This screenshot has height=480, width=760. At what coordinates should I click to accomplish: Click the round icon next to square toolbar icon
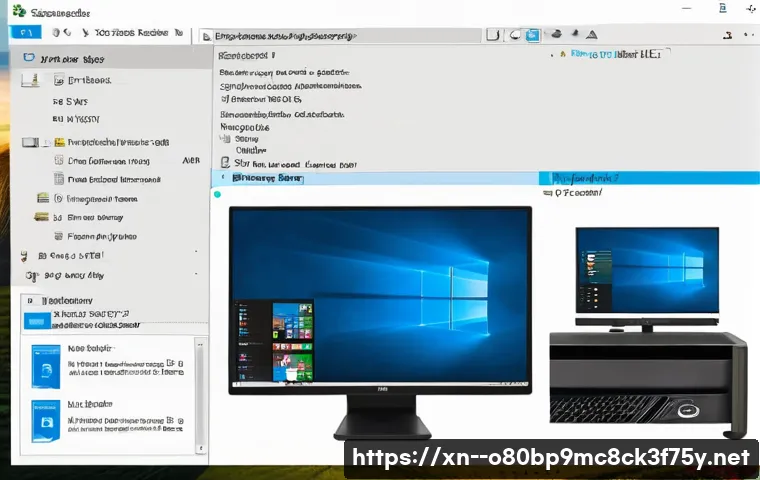tap(514, 35)
